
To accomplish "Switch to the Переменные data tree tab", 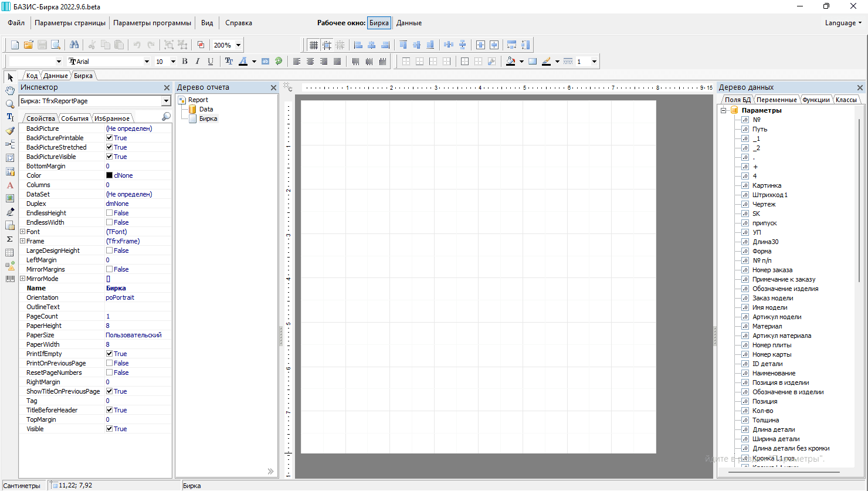I will pos(777,100).
